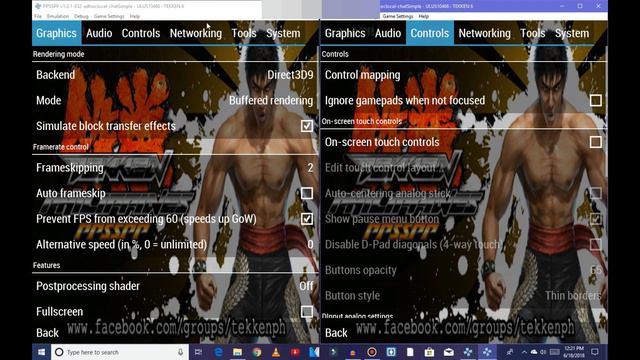Open File Explorer from the taskbar
The image size is (640, 360).
237,352
